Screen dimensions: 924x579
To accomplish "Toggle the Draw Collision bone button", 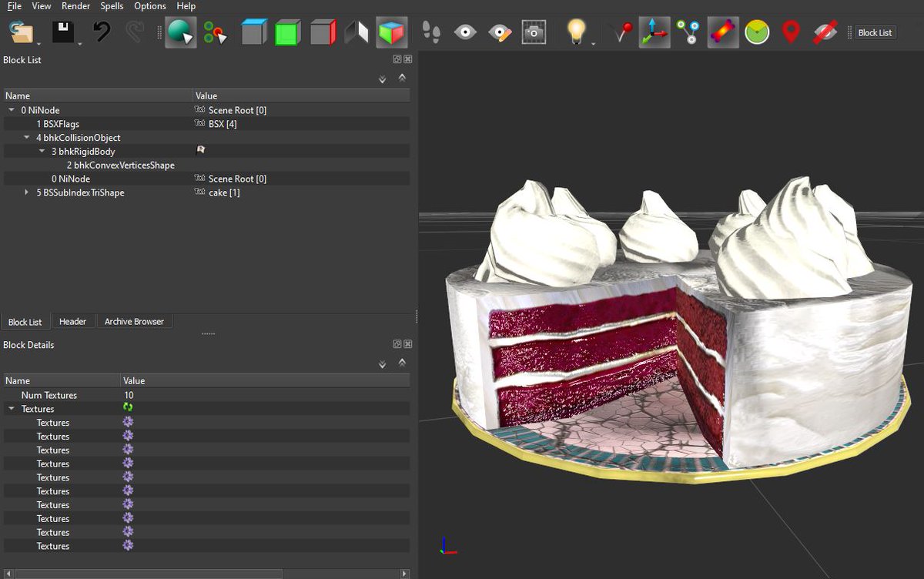I will (x=723, y=32).
